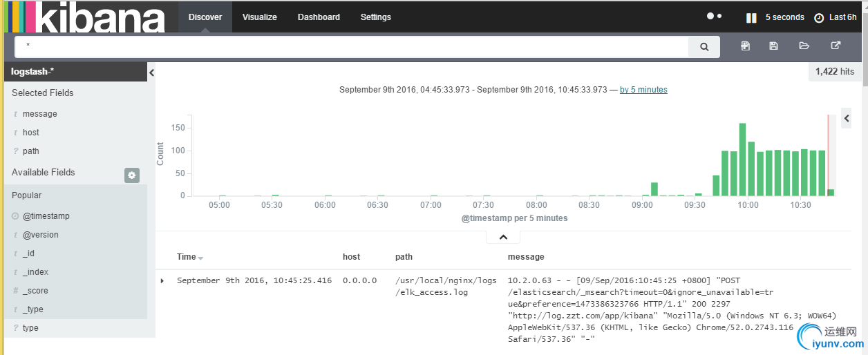The height and width of the screenshot is (355, 868).
Task: Click the 'Available Fields' heading
Action: pyautogui.click(x=43, y=172)
